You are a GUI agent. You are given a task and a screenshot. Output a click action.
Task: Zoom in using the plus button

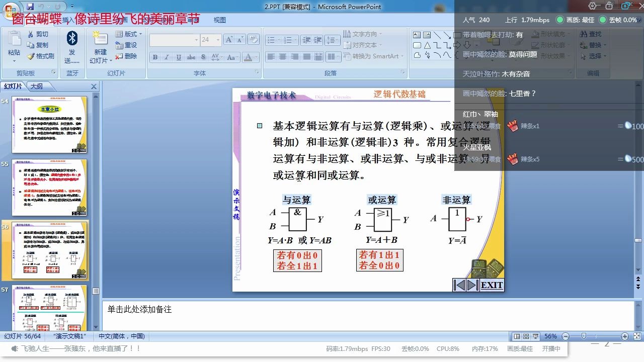pos(625,336)
